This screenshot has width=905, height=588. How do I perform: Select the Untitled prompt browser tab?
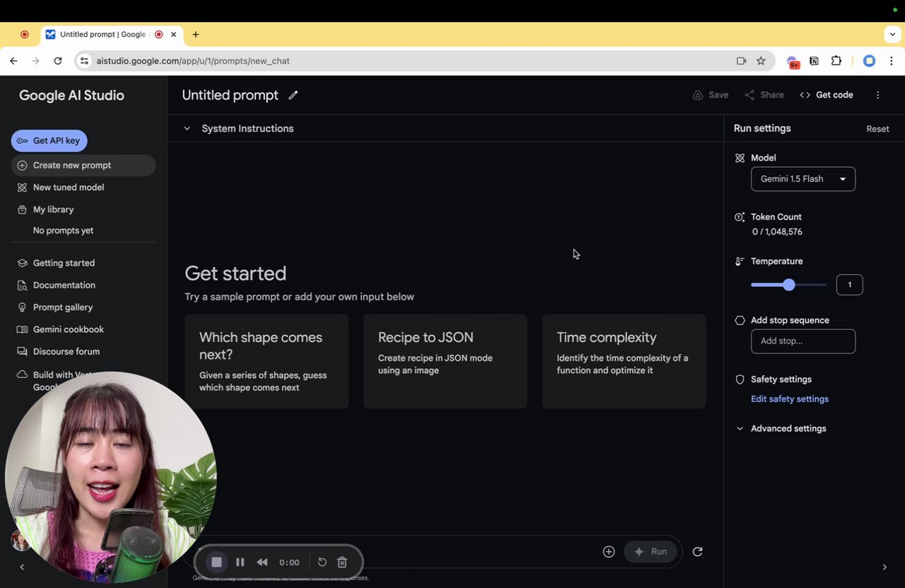pos(112,34)
